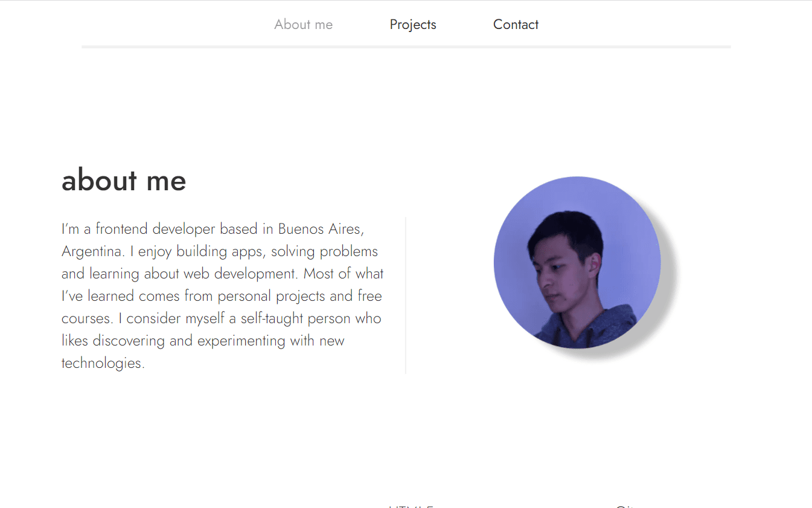This screenshot has height=508, width=812.
Task: Click 'Buenos Aires' in the introduction text
Action: click(x=320, y=228)
